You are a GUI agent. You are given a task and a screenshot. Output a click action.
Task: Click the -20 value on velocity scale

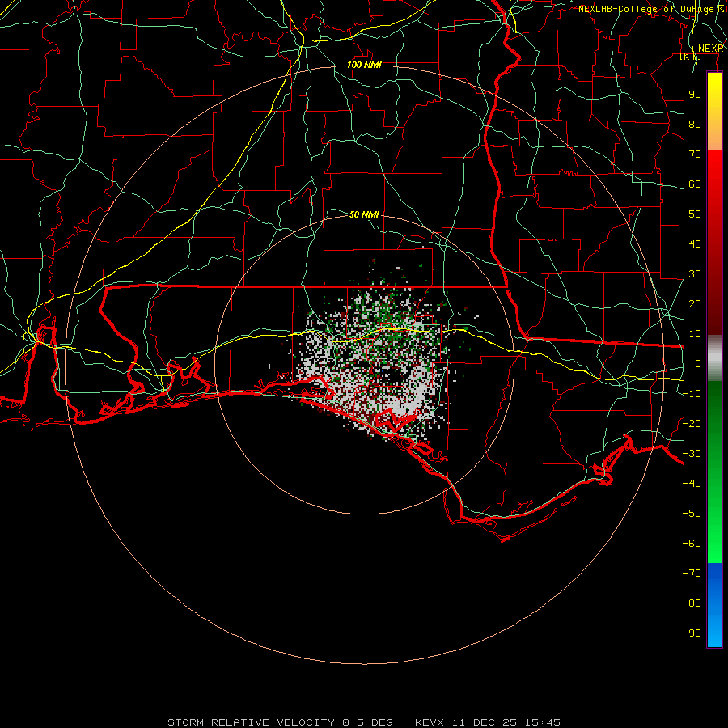pyautogui.click(x=692, y=424)
